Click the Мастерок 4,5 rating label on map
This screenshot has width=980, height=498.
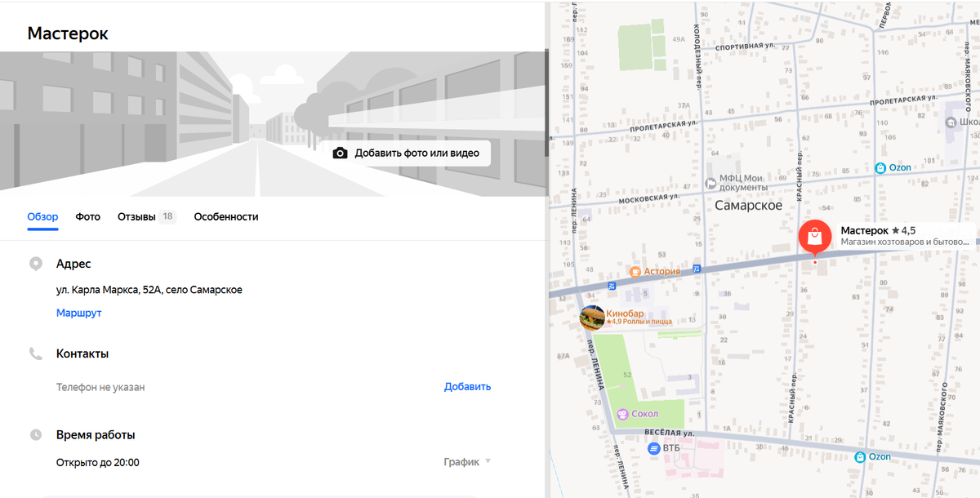point(879,231)
